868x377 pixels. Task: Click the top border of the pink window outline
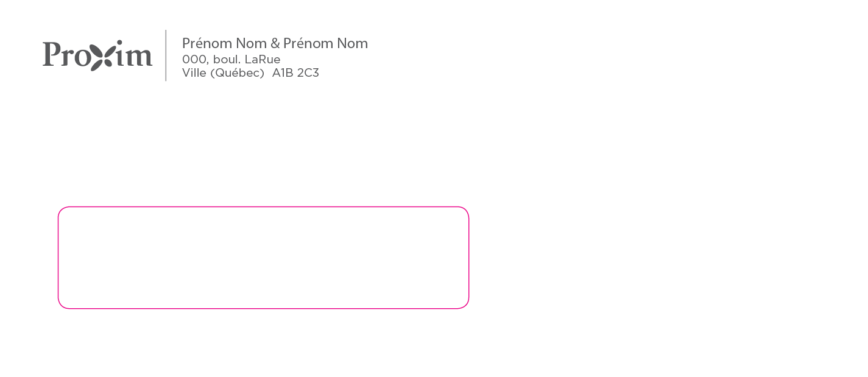tap(263, 207)
